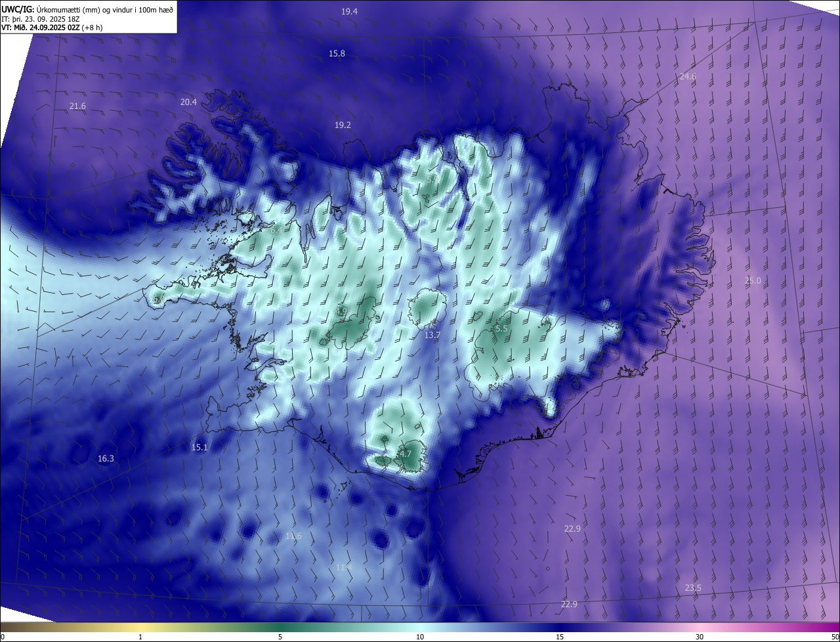Click the color scale tick label 30
Screen dimensions: 840x642
point(700,637)
